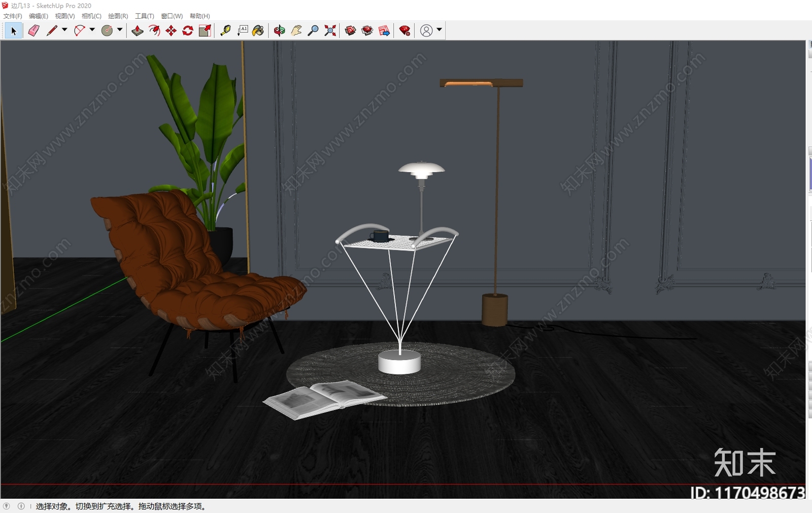Select the Offset tool

coord(154,31)
